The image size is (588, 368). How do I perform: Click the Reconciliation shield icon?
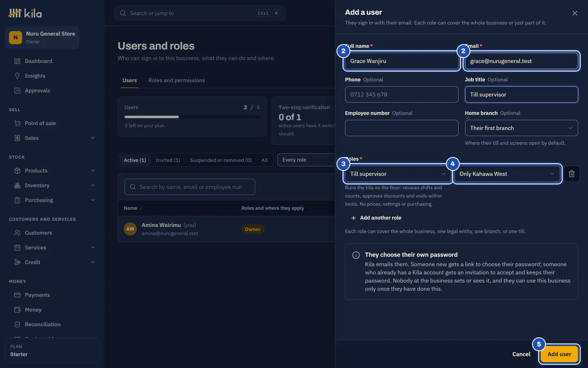coord(17,325)
